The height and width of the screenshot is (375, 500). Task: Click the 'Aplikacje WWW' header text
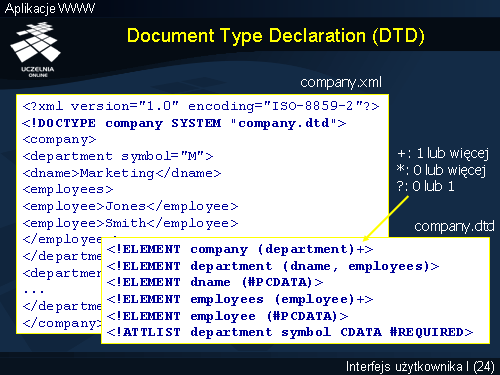point(50,8)
